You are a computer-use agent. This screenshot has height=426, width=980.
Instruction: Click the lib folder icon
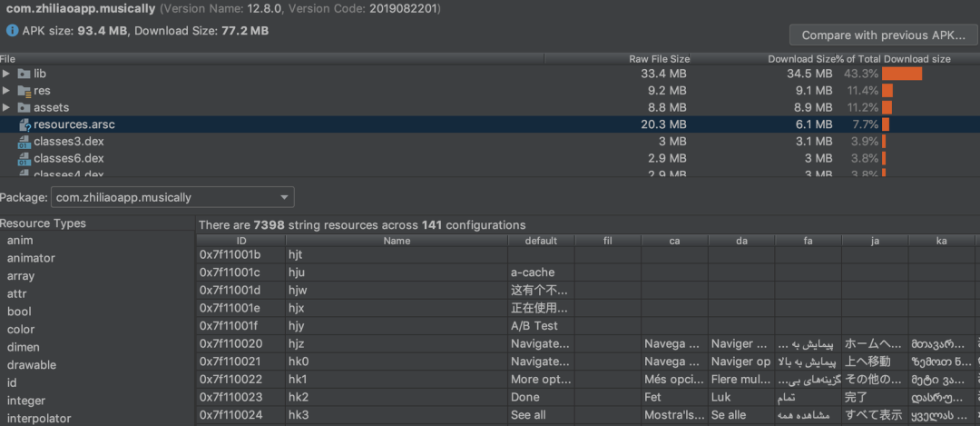tap(24, 74)
